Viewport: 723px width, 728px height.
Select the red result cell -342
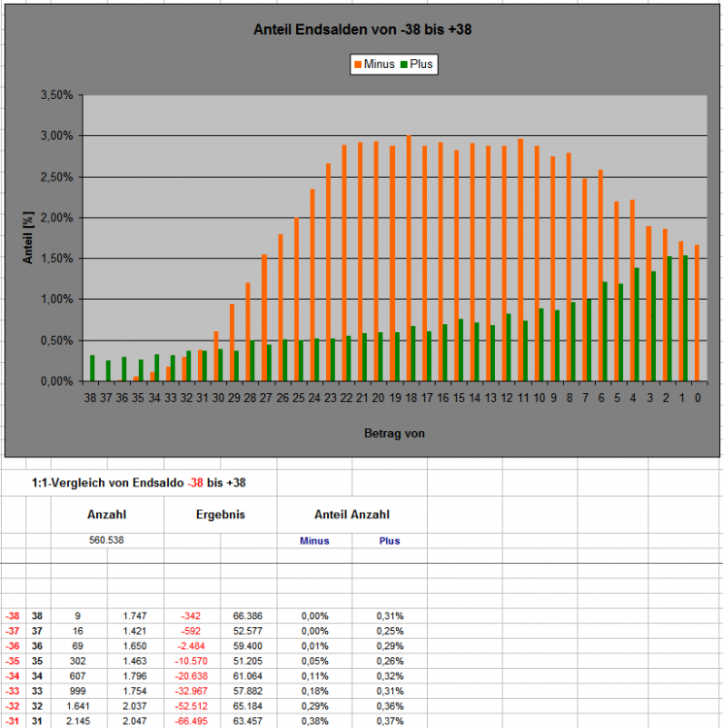192,616
